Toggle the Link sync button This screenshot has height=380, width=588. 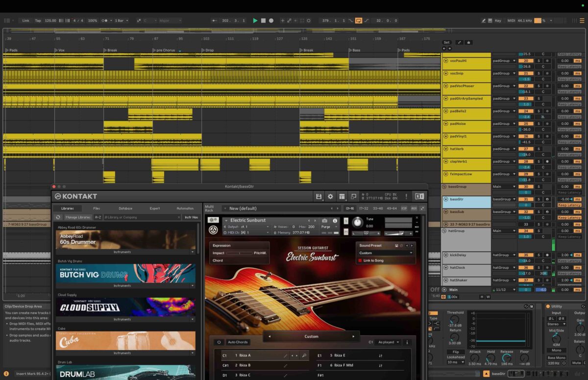25,21
